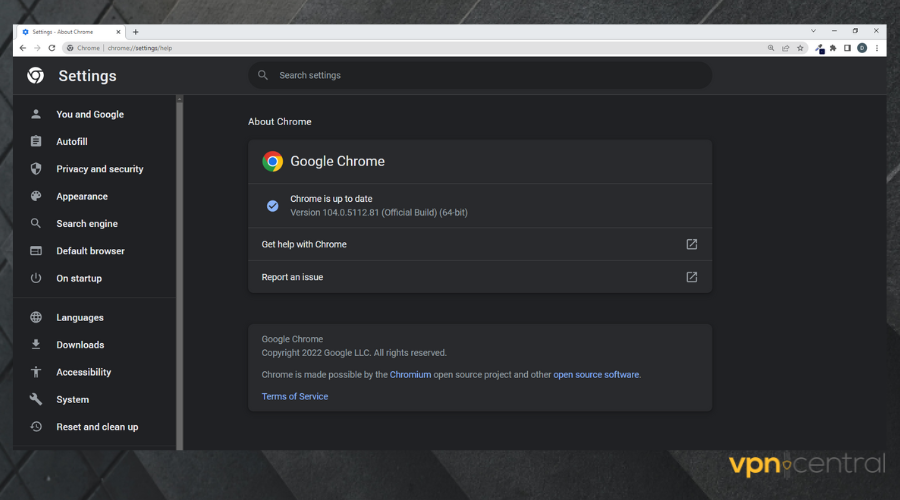Click the shield icon for Privacy and security
This screenshot has height=500, width=900.
[36, 169]
